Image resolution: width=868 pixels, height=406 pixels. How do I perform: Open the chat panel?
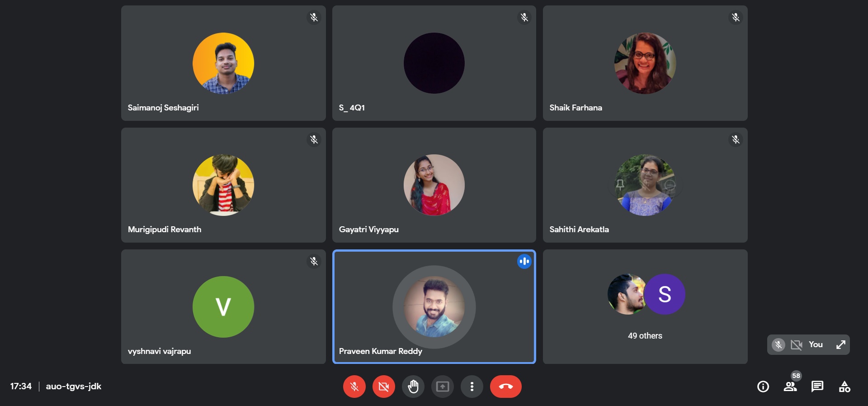(817, 387)
